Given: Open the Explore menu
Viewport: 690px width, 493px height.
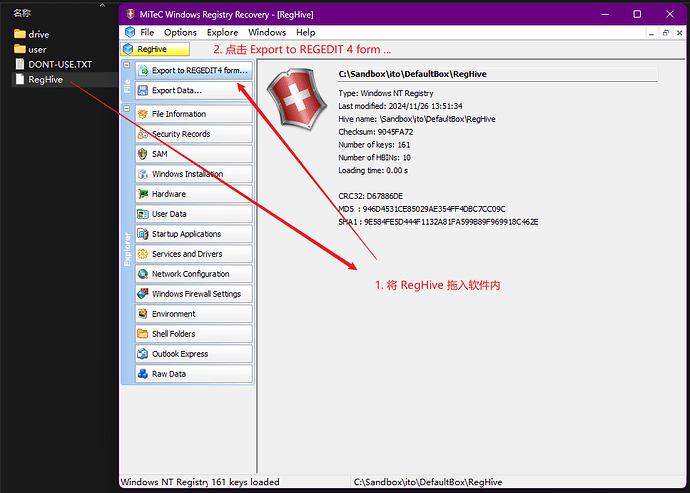Looking at the screenshot, I should [x=223, y=33].
